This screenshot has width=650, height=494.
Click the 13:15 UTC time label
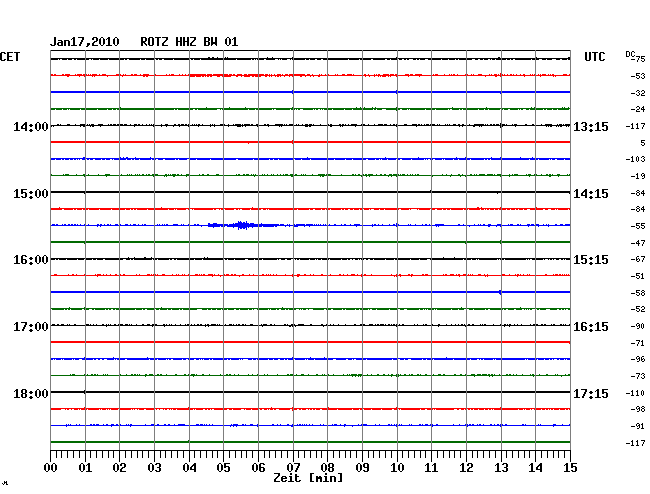(x=591, y=126)
